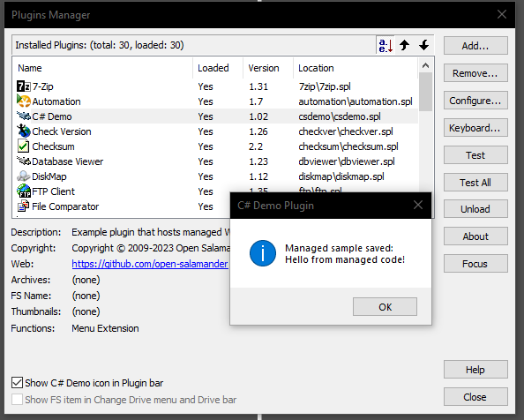Toggle Show C# Demo icon in Plugin bar
Screen dimensions: 524x420
pyautogui.click(x=17, y=383)
